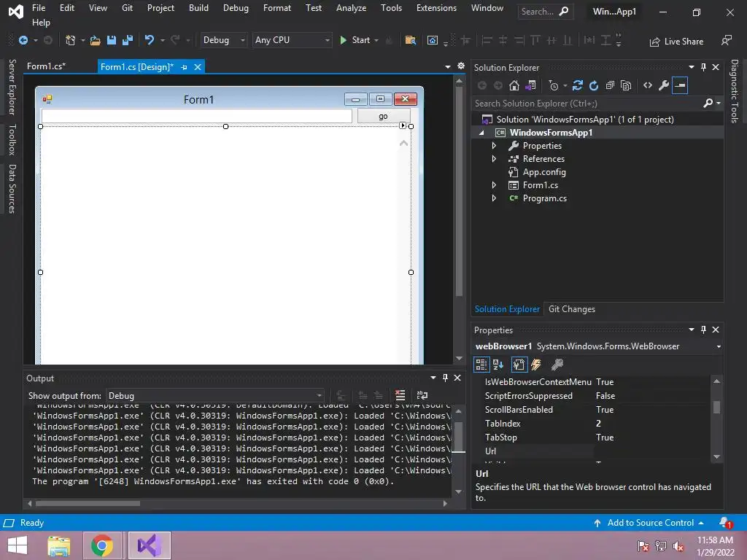Image resolution: width=747 pixels, height=560 pixels.
Task: Open the Toolbox side tab
Action: (x=12, y=139)
